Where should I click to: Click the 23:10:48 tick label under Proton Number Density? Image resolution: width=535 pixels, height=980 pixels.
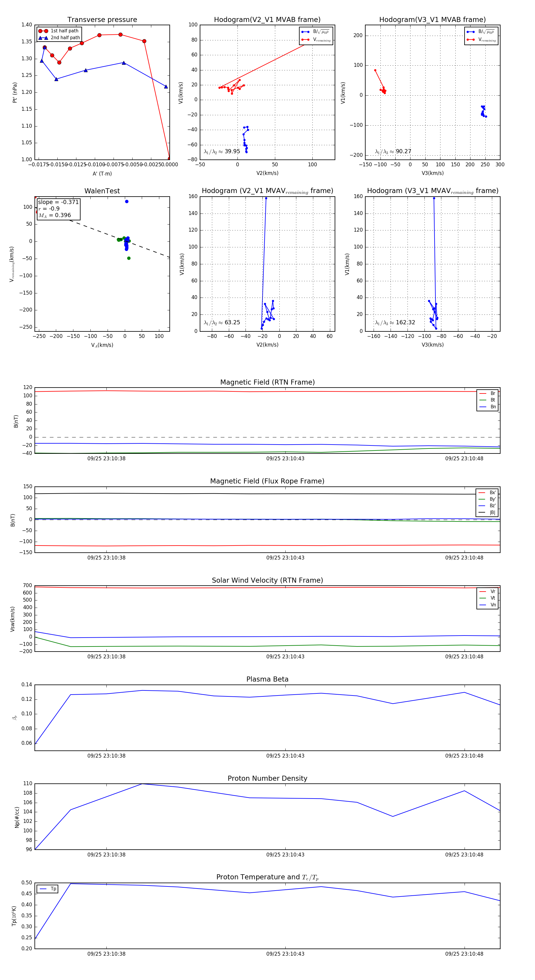464,854
